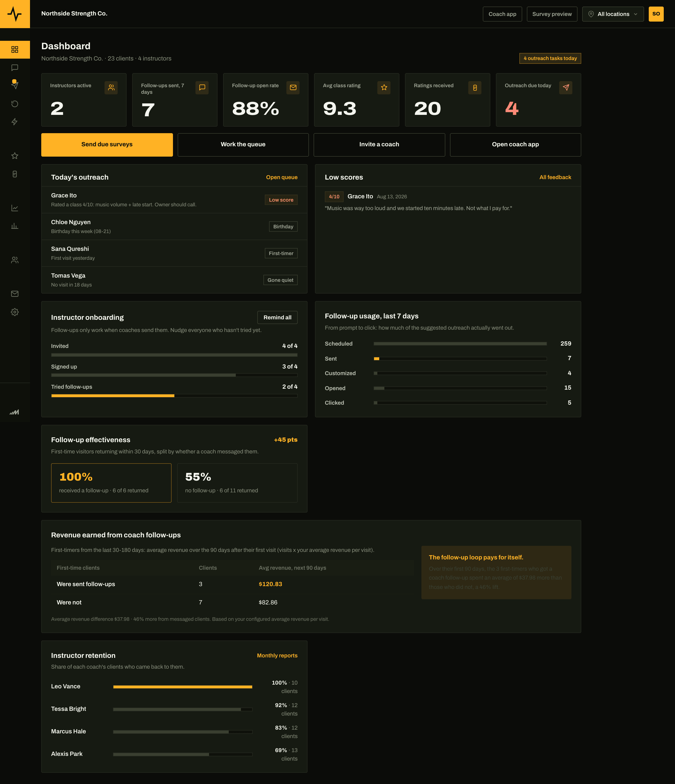Screen dimensions: 675x784
Task: Open the settings gear icon in sidebar
Action: [x=15, y=312]
